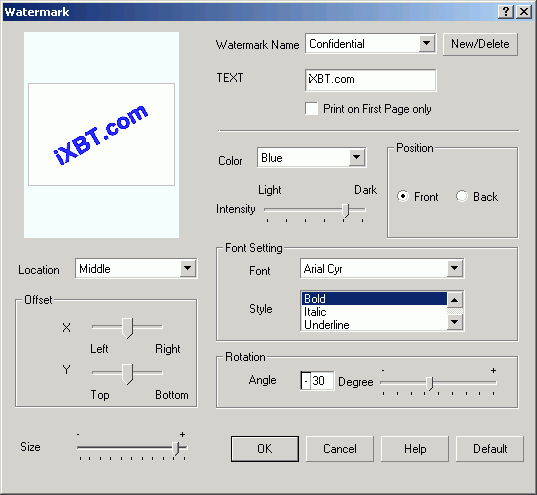Screen dimensions: 537x495
Task: Click the OK button
Action: 264,449
